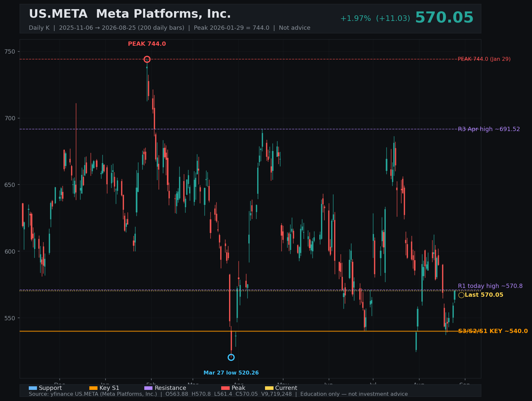This screenshot has height=401, width=532.
Task: Click the 'R1 today high ~570.8' label
Action: pos(490,286)
